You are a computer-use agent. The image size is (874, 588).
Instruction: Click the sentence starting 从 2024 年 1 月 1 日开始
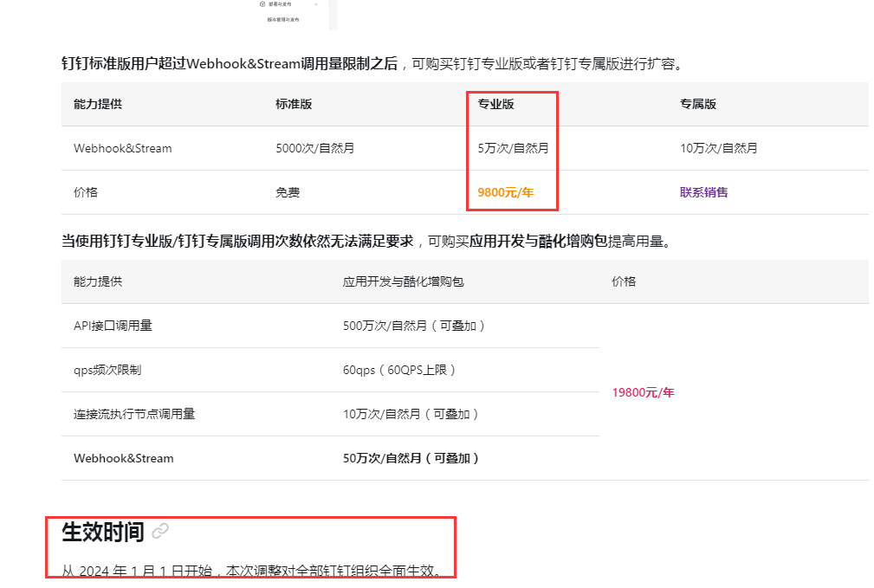pyautogui.click(x=254, y=571)
